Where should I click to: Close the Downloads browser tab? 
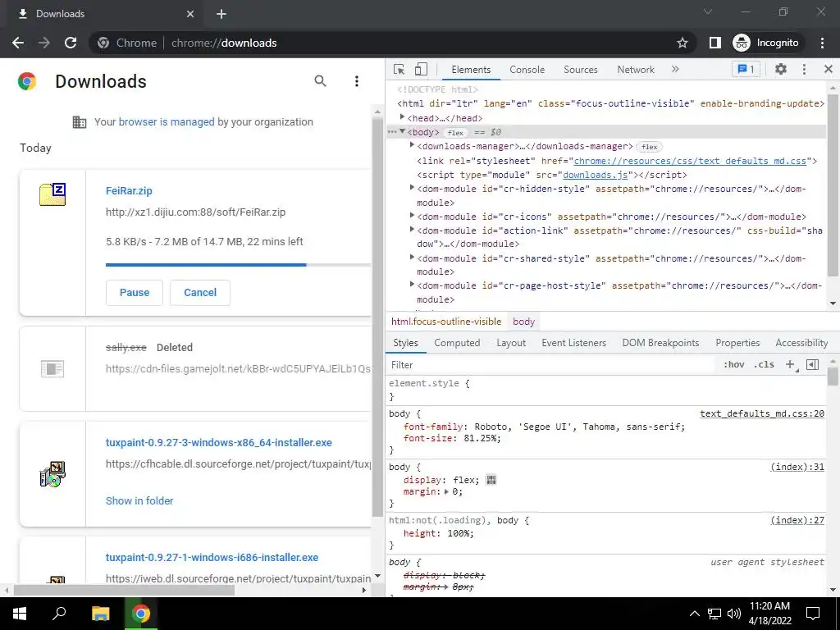pyautogui.click(x=190, y=14)
